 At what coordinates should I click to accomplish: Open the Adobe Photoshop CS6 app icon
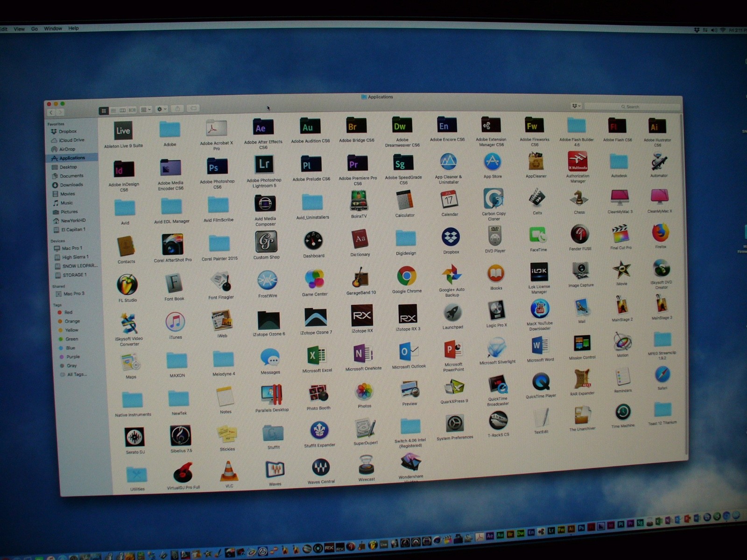[x=217, y=168]
